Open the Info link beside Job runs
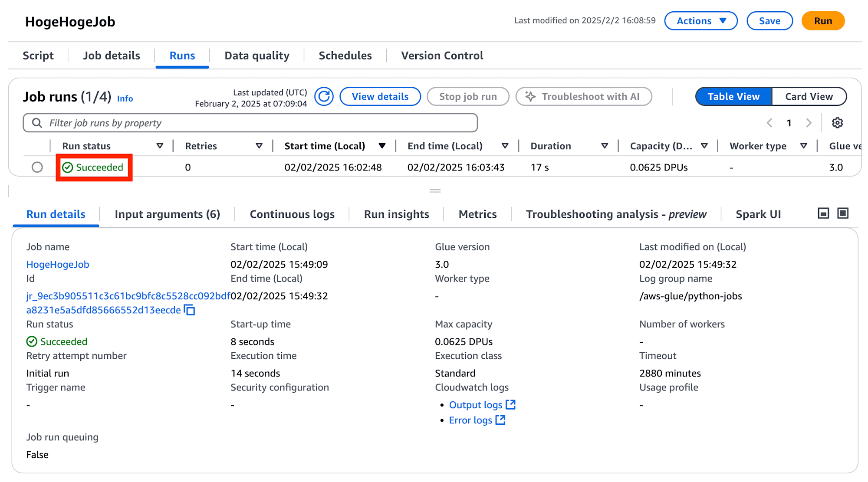868x482 pixels. pos(125,98)
